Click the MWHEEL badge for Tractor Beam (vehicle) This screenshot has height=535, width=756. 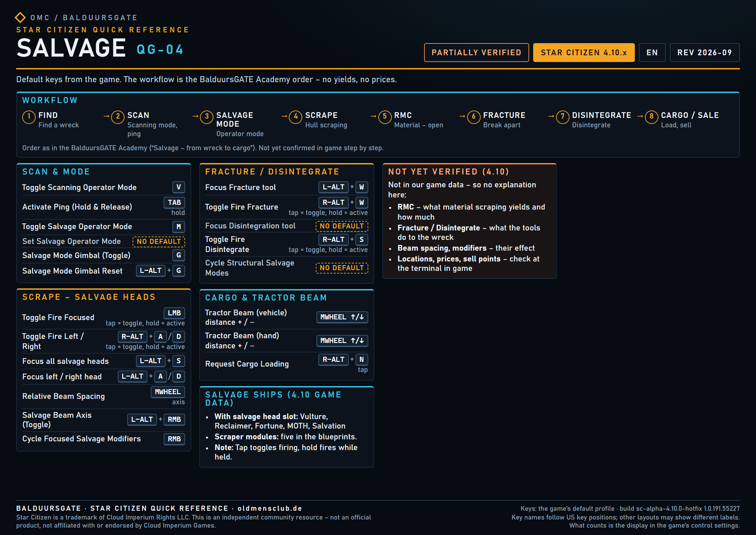[342, 317]
